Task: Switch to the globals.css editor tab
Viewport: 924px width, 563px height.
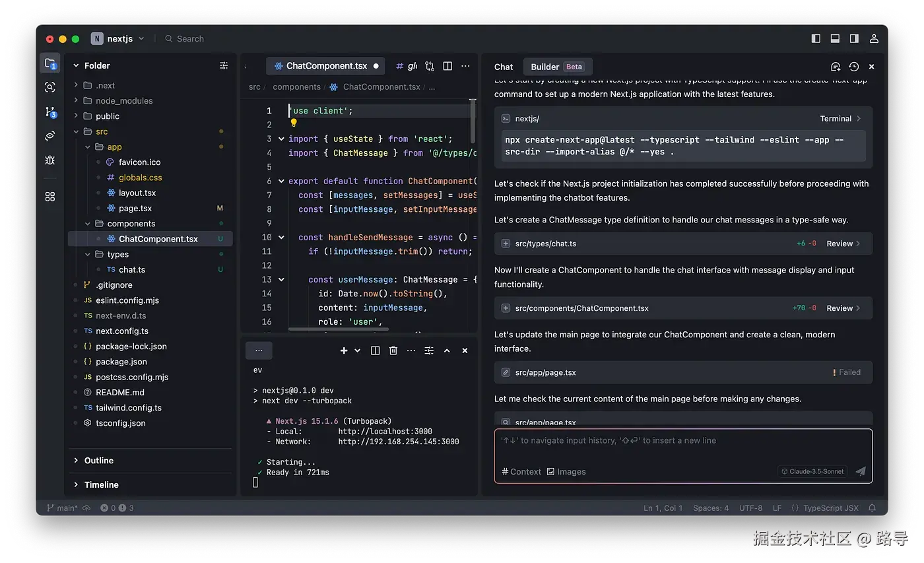Action: pos(407,66)
